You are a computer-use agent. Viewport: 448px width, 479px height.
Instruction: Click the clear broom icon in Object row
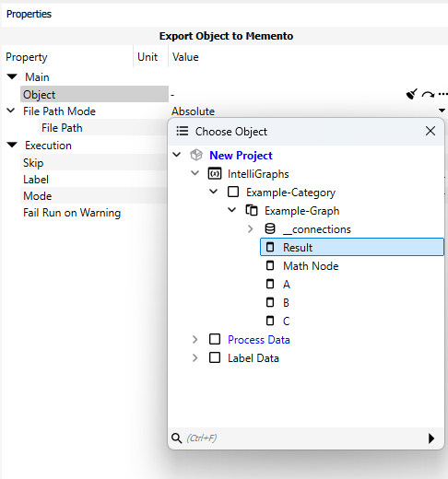(x=412, y=94)
